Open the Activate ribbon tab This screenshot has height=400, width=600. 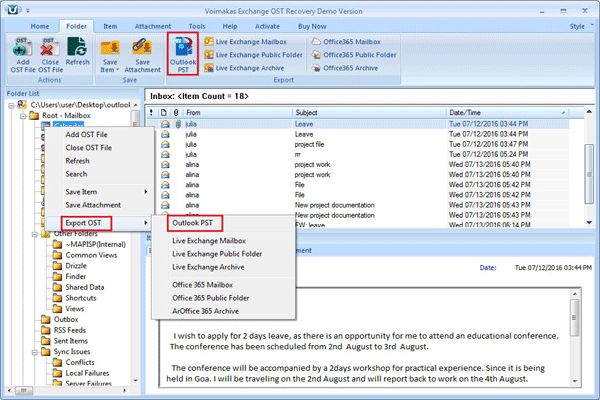(x=267, y=26)
